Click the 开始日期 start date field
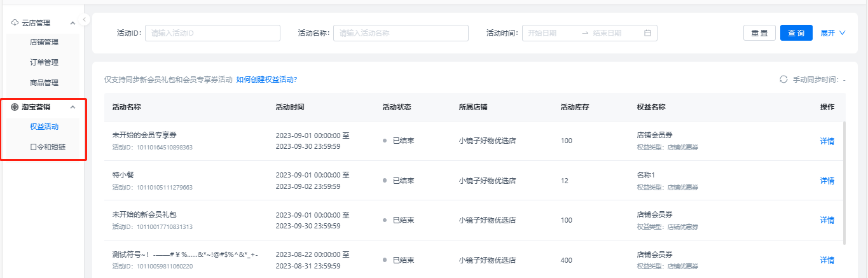Viewport: 868px width, 278px height. coord(550,33)
